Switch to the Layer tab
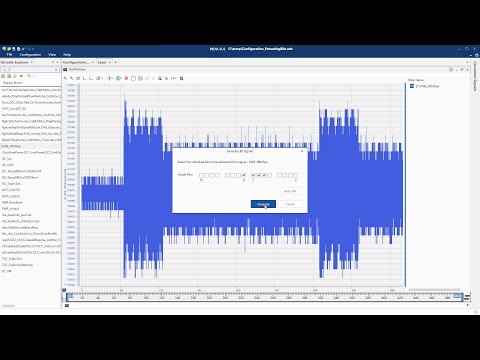Image resolution: width=480 pixels, height=360 pixels. pos(102,62)
